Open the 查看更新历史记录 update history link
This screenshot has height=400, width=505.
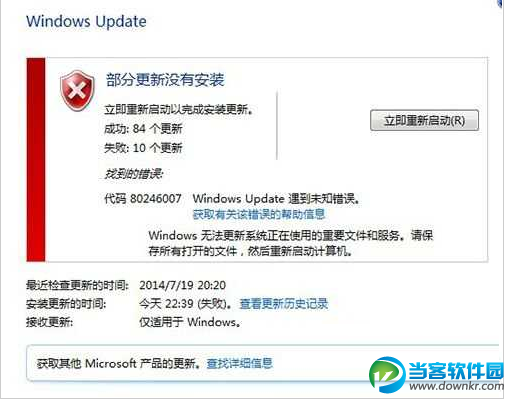click(x=284, y=304)
